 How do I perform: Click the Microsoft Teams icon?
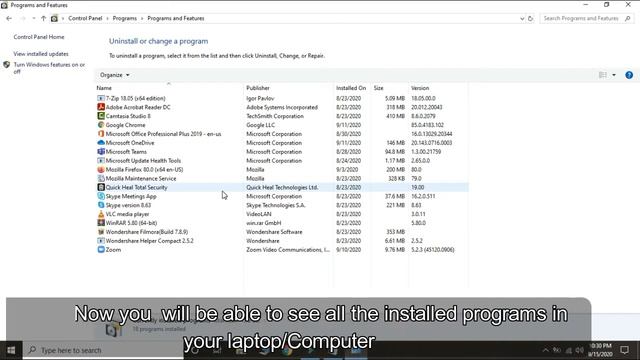click(101, 151)
